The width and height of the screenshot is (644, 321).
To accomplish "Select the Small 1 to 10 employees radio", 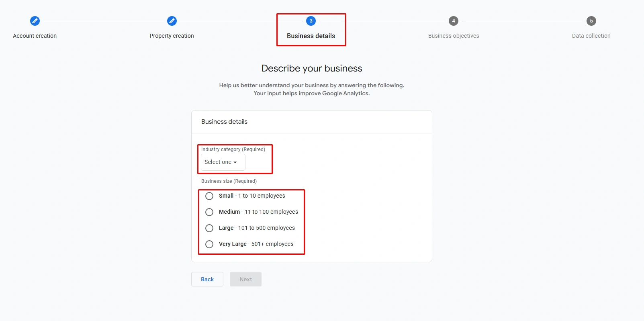I will pyautogui.click(x=209, y=196).
